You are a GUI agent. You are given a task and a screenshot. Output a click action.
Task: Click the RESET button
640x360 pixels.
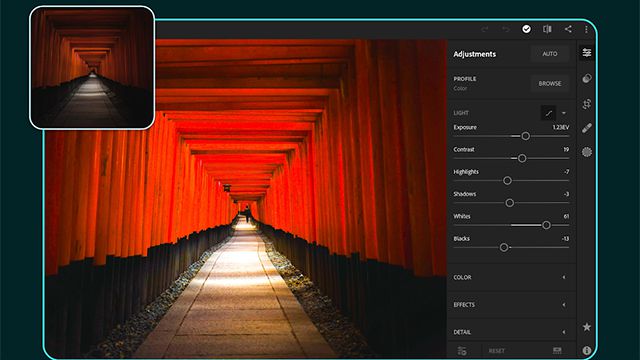pos(497,351)
